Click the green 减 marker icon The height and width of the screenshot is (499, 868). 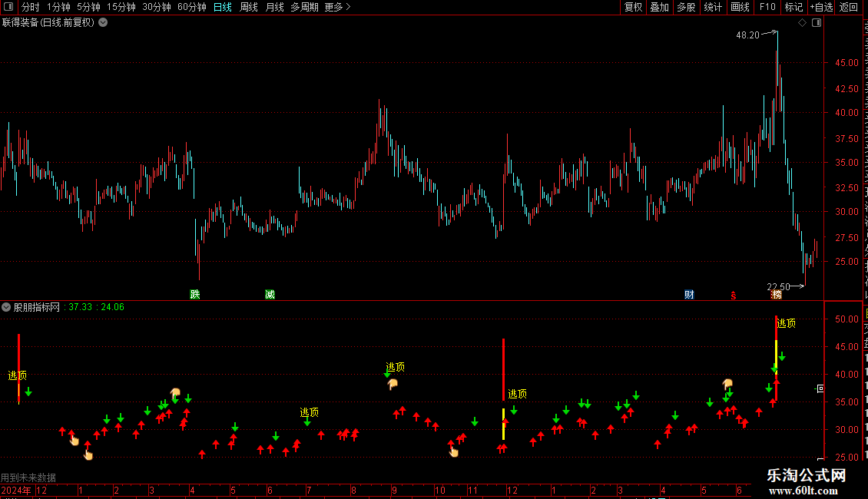click(270, 294)
